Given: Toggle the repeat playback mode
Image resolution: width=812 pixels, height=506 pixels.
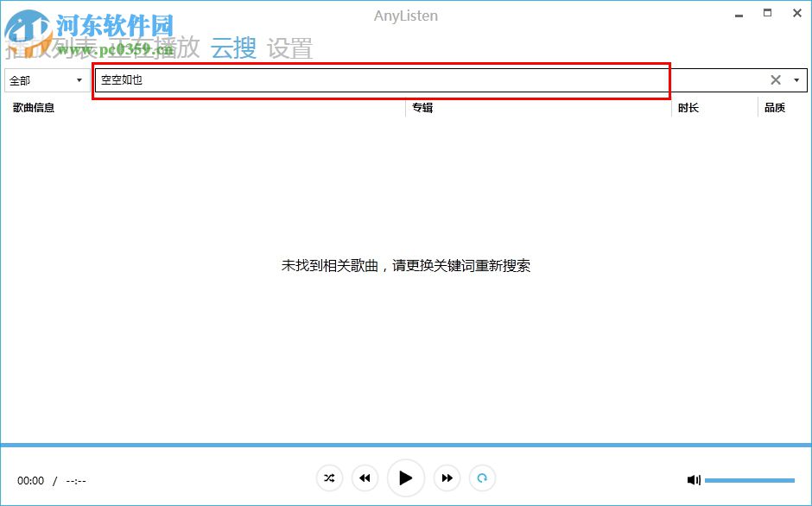Looking at the screenshot, I should 483,478.
